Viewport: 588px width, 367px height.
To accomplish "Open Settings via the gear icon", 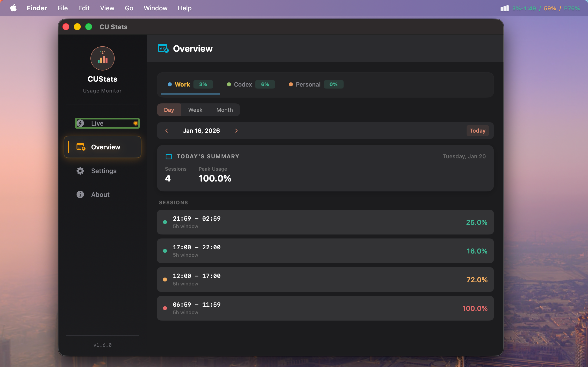I will tap(80, 171).
